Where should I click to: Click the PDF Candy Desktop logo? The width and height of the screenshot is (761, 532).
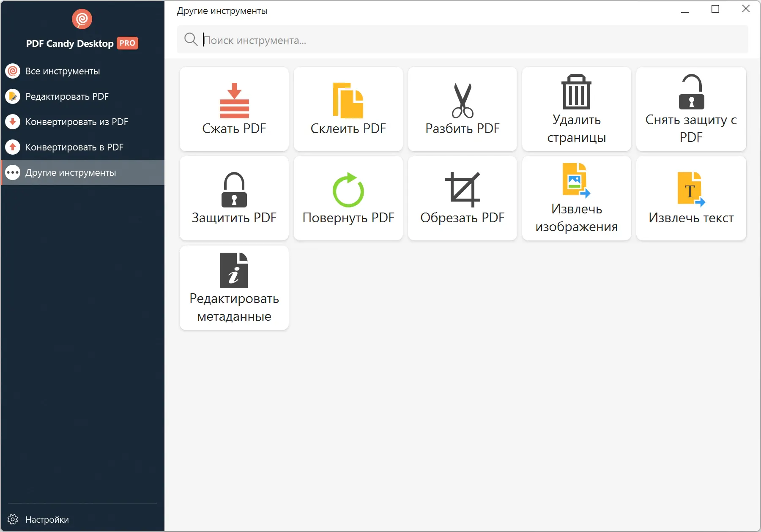pyautogui.click(x=82, y=19)
